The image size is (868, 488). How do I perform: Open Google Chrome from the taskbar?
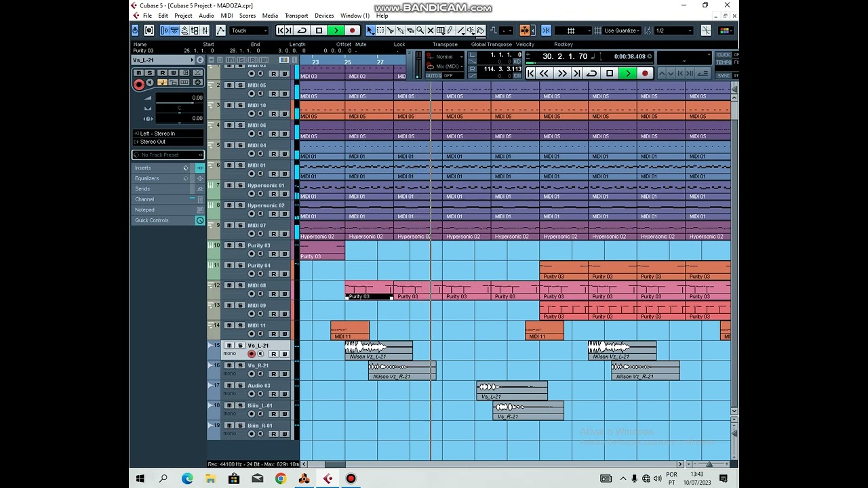(280, 479)
